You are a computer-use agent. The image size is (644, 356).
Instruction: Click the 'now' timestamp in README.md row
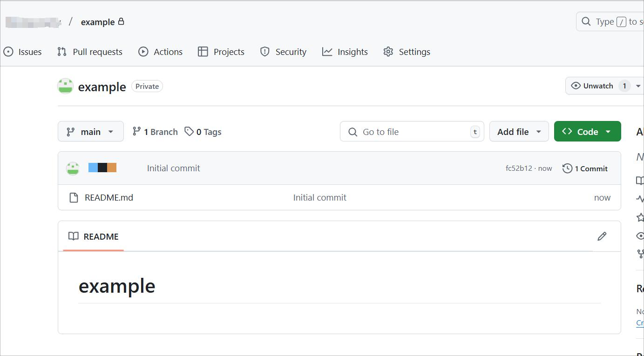[602, 197]
